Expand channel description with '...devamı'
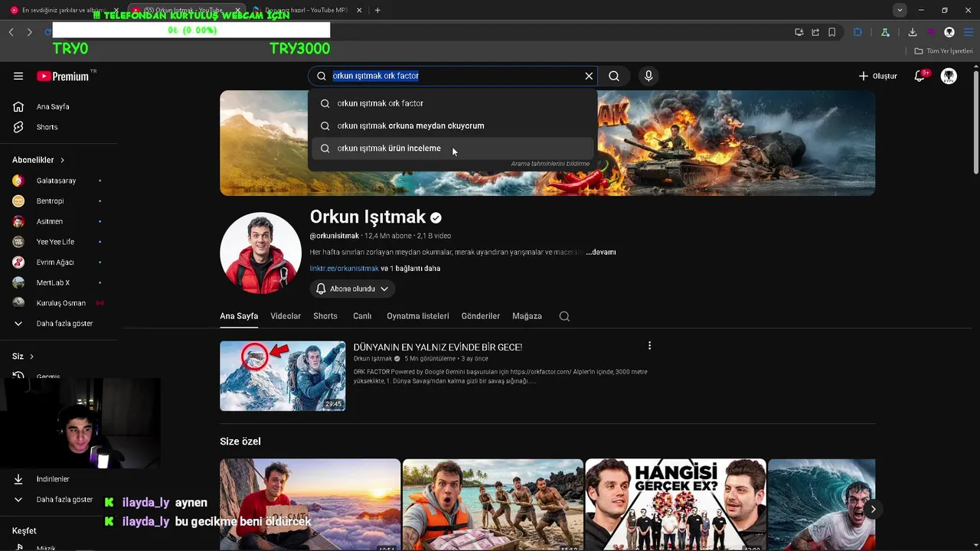 coord(601,252)
